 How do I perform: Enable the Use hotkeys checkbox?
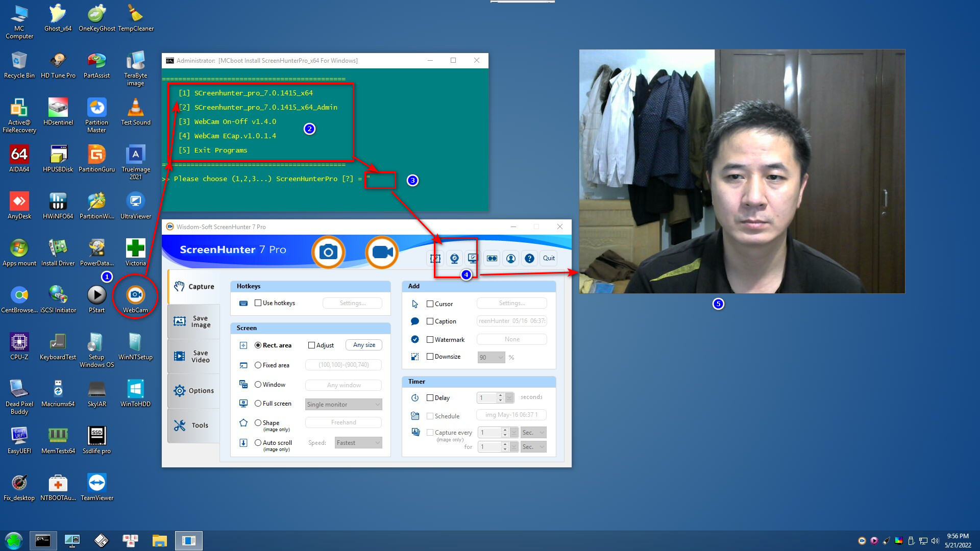click(x=258, y=303)
